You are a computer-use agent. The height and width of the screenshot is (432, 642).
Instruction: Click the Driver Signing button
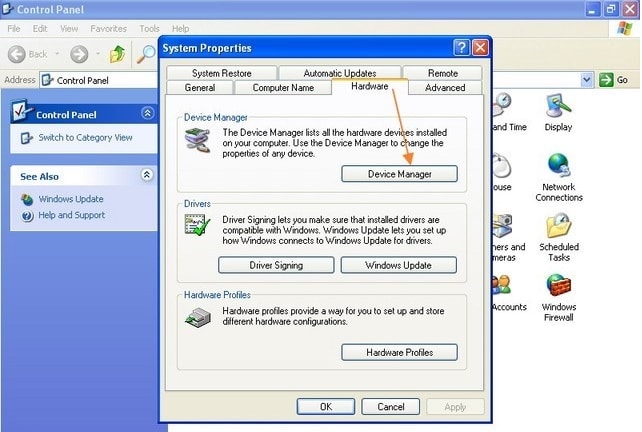[x=276, y=265]
